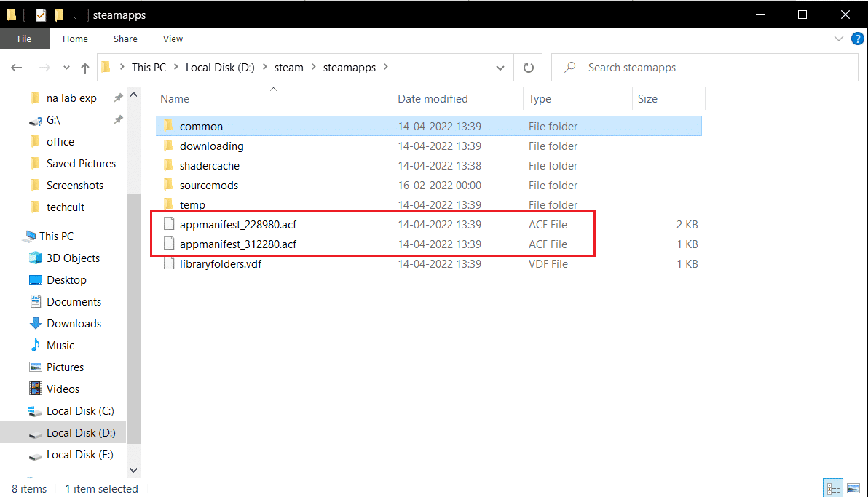Switch to the View ribbon tab
Screen dimensions: 868x497
(173, 39)
